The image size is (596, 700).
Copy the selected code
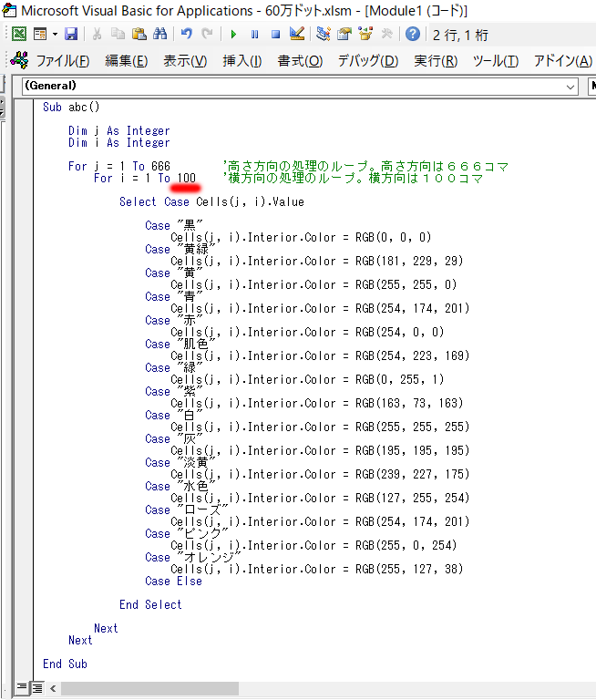click(x=118, y=34)
